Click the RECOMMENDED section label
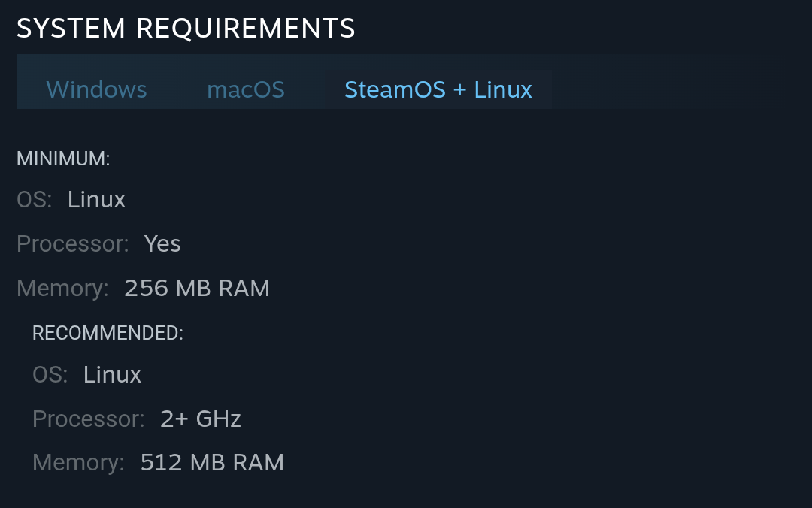Screen dimensions: 812x508 tap(108, 333)
